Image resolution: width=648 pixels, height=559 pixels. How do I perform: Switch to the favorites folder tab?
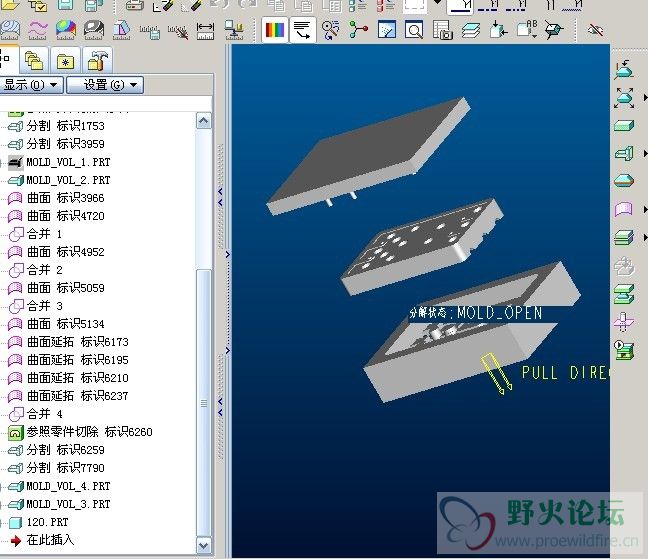pyautogui.click(x=65, y=62)
